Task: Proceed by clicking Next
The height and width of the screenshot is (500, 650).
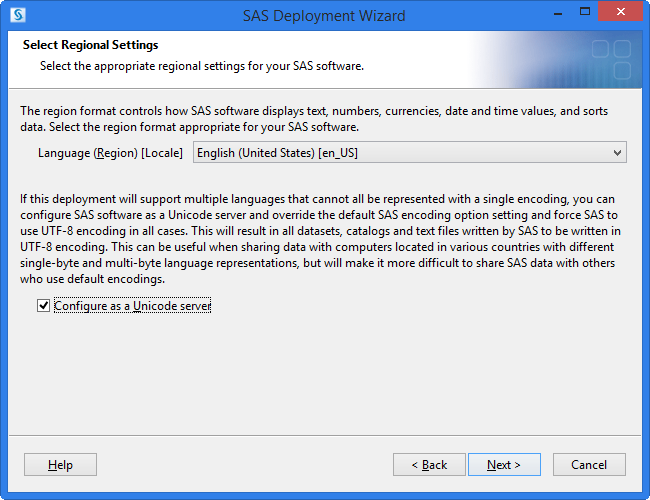Action: (503, 465)
